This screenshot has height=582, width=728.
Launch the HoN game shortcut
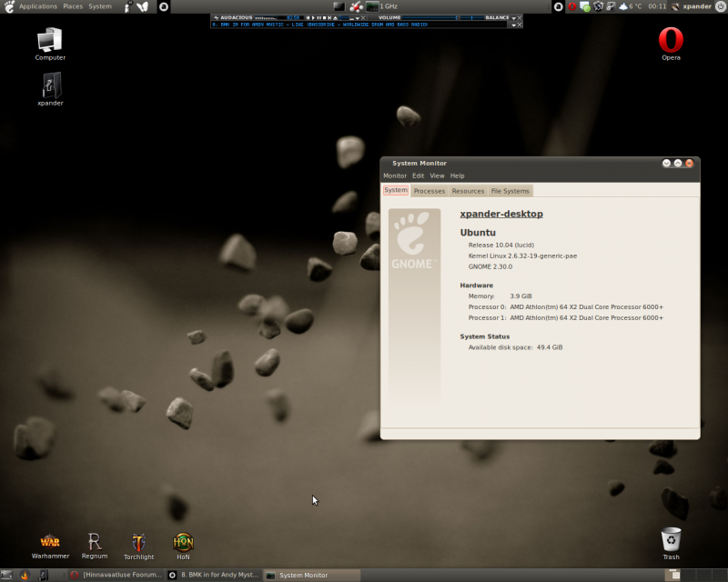[x=183, y=547]
